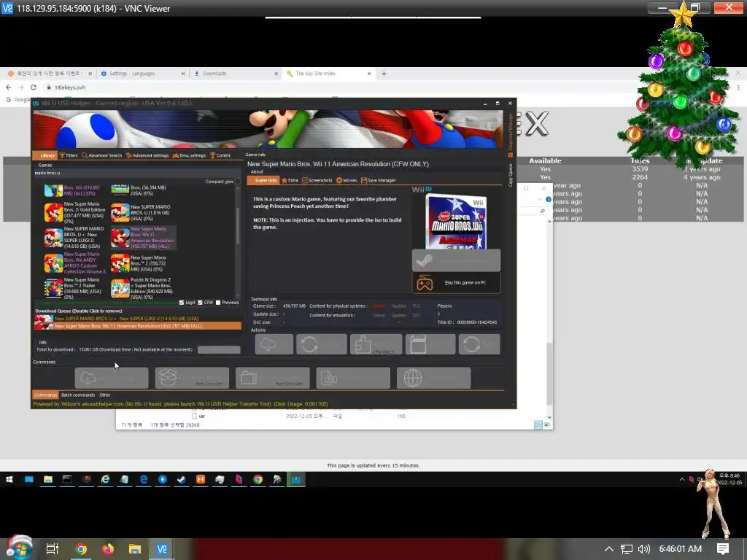This screenshot has height=560, width=747.
Task: Open Firefox from the local taskbar
Action: tap(108, 549)
